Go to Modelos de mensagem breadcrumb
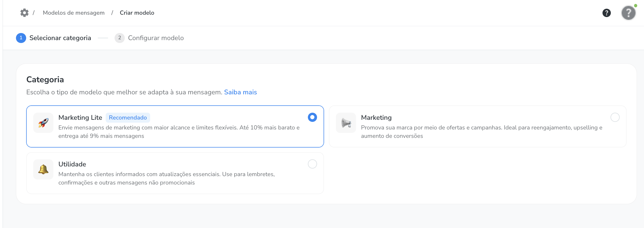Screen dimensions: 644x228 (x=74, y=13)
